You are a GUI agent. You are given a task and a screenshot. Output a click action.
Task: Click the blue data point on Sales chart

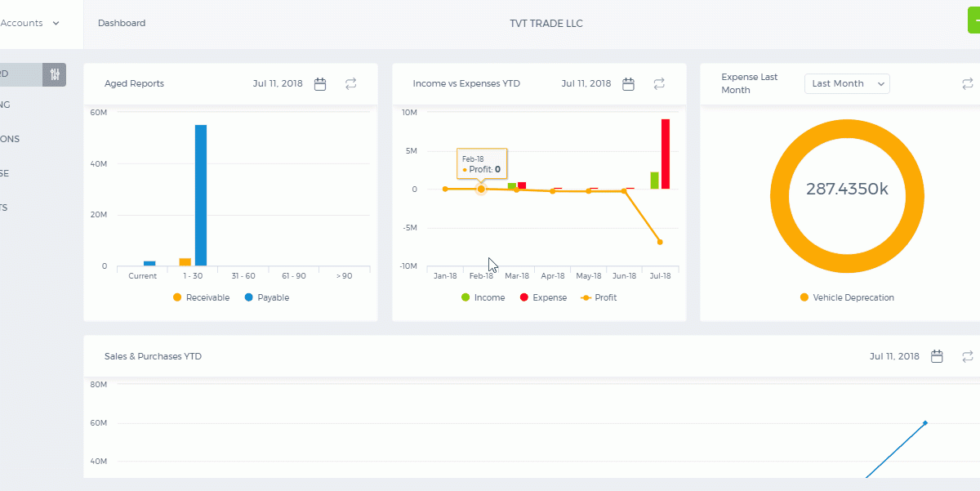(x=925, y=422)
